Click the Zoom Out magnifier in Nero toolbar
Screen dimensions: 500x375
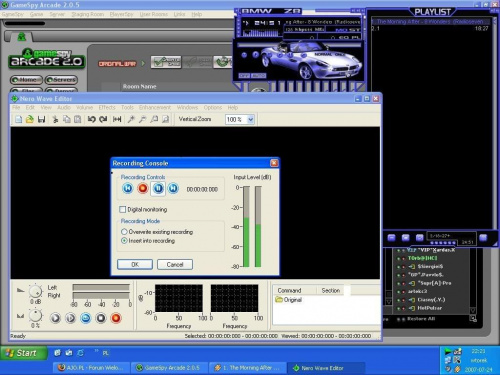142,119
